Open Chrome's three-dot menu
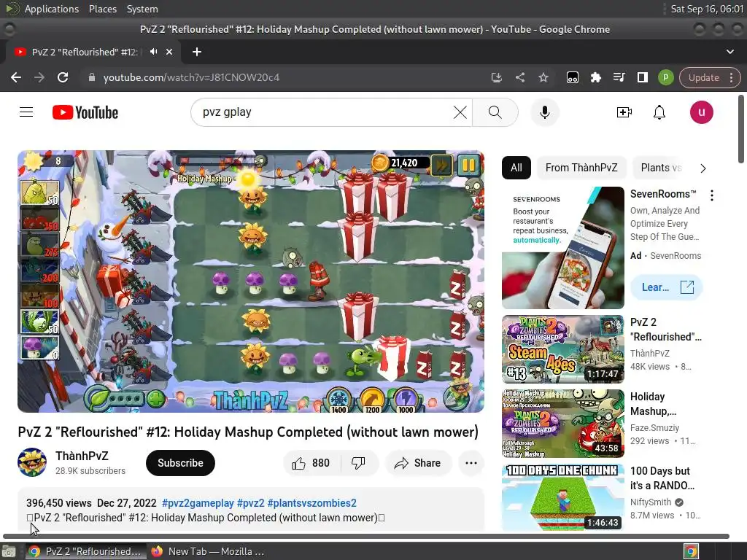The image size is (747, 560). 731,77
